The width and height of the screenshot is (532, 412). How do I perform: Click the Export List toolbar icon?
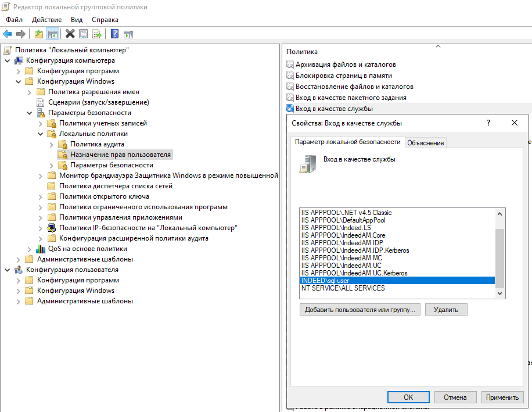(x=97, y=34)
